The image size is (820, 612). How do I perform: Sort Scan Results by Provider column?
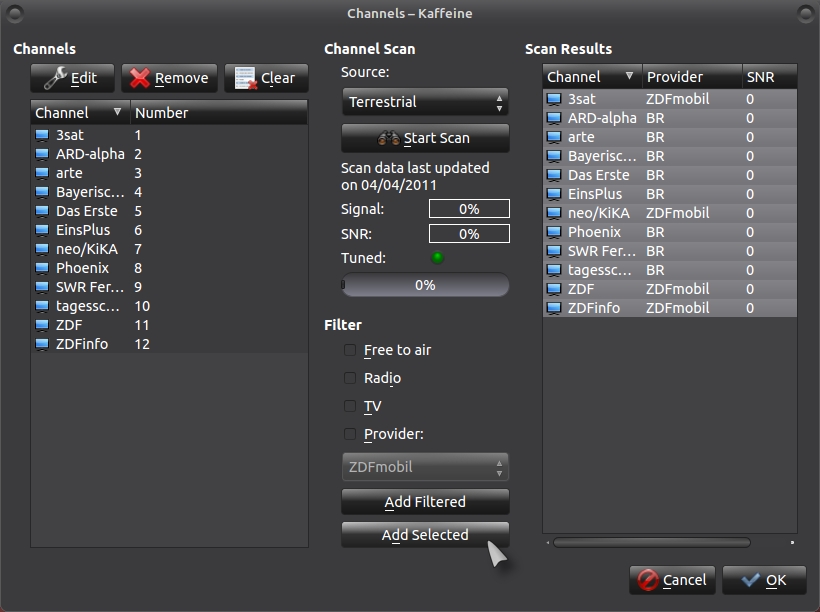tap(690, 77)
